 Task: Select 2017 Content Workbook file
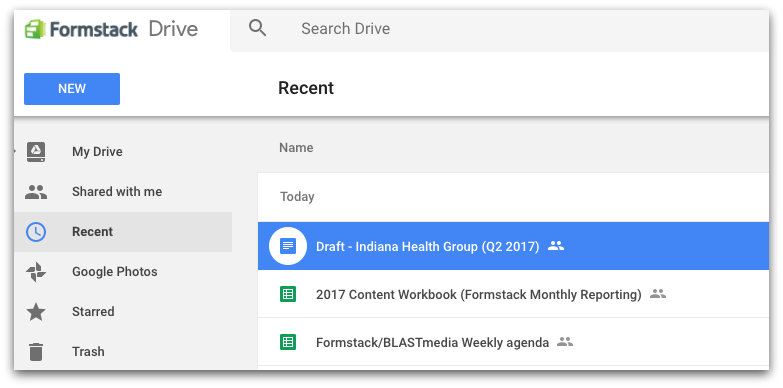coord(513,294)
